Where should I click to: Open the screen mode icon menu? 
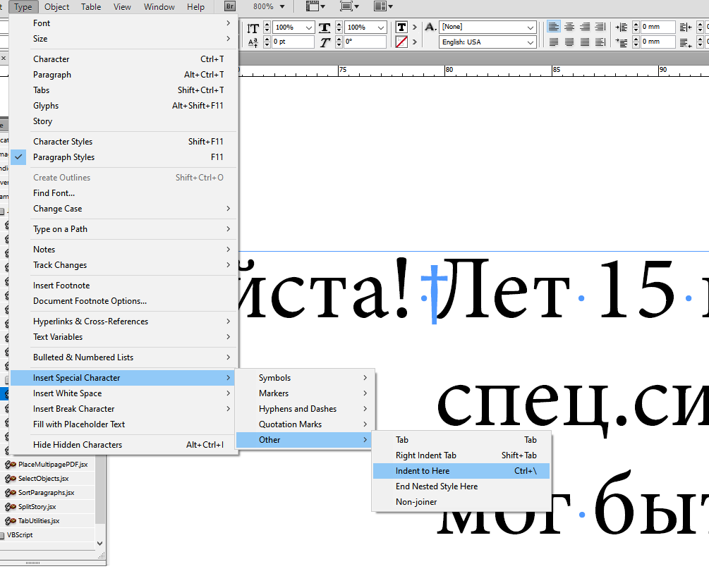coord(350,7)
